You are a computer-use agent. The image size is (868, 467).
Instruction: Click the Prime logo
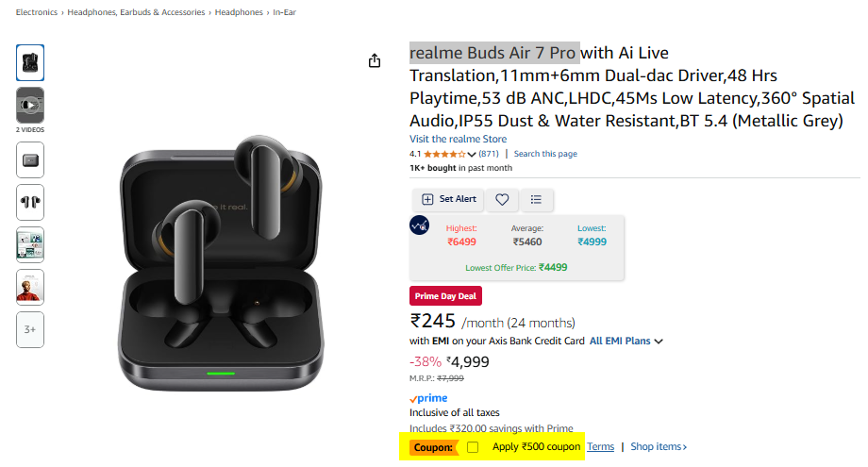coord(428,398)
